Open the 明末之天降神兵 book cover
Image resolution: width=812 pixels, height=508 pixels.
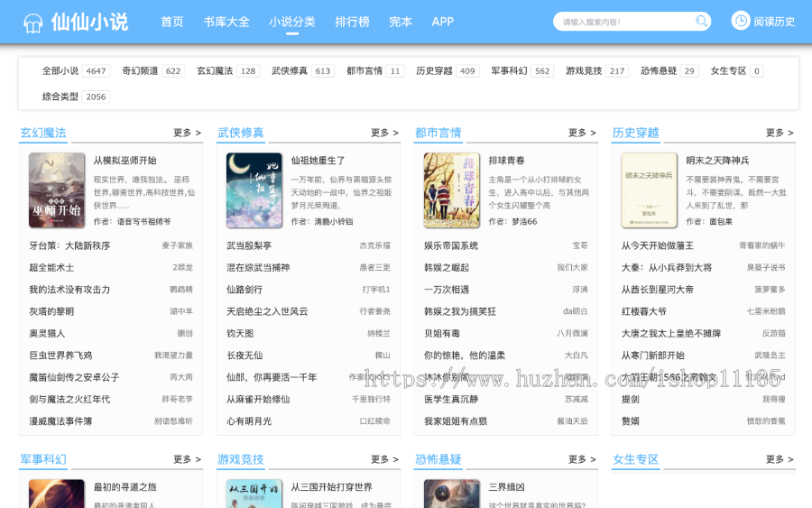[649, 190]
